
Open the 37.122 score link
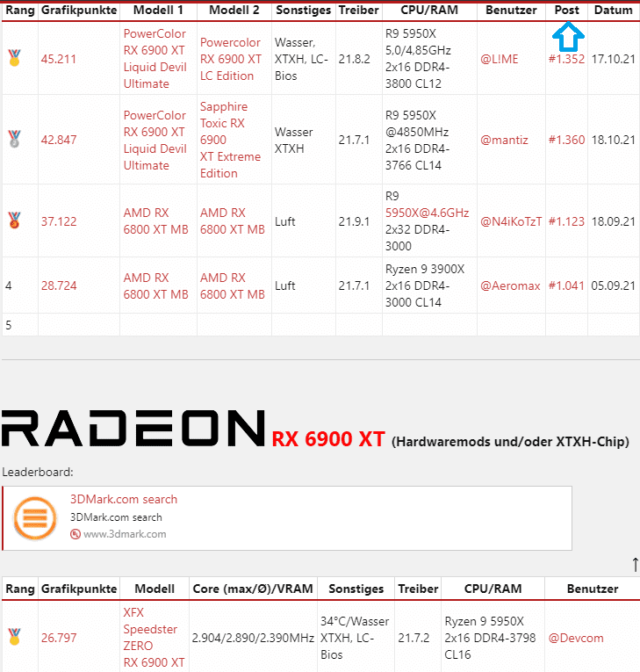(x=59, y=221)
